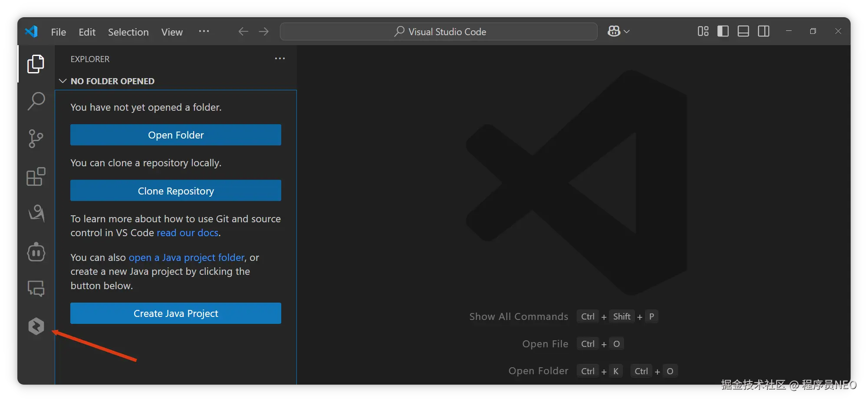This screenshot has height=402, width=868.
Task: Click the Clone Repository button
Action: [x=176, y=191]
